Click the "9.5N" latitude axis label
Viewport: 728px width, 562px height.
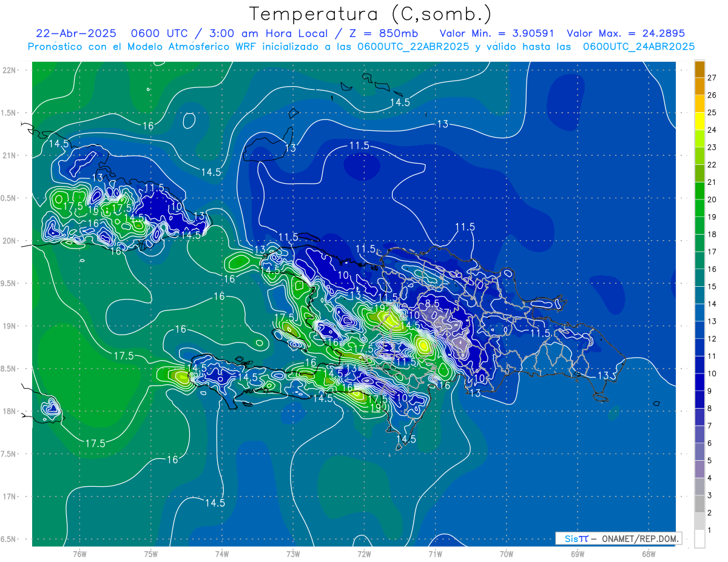pos(9,284)
